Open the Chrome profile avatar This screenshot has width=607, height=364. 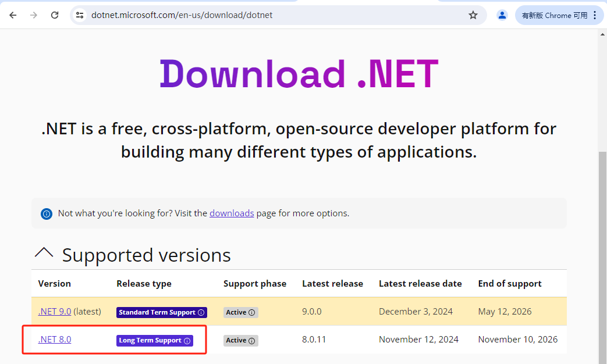coord(502,15)
